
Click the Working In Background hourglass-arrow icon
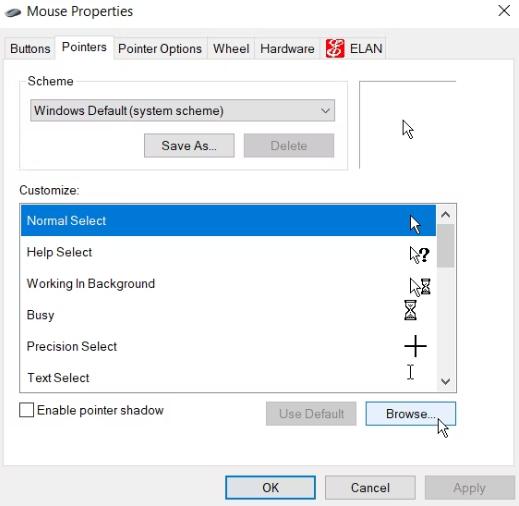pyautogui.click(x=420, y=287)
